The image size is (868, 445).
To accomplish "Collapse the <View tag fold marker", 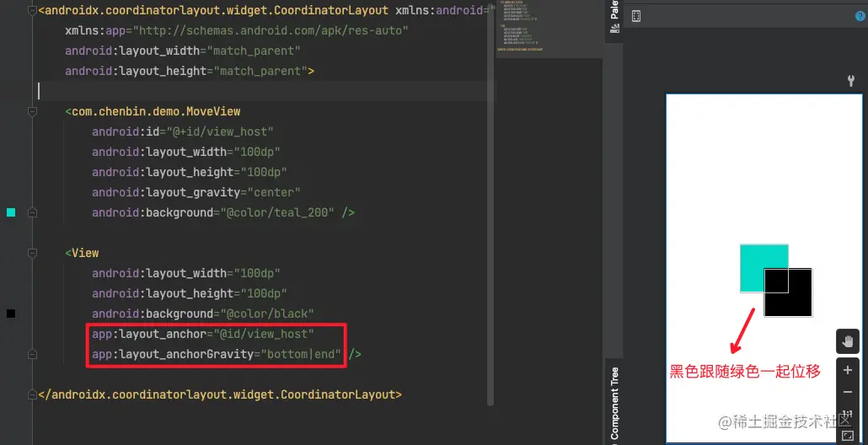I will (33, 253).
